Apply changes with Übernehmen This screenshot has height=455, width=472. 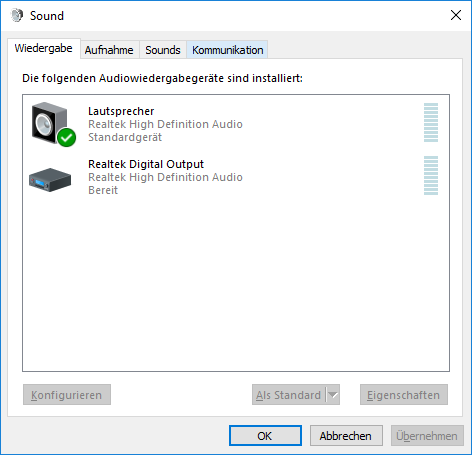427,435
